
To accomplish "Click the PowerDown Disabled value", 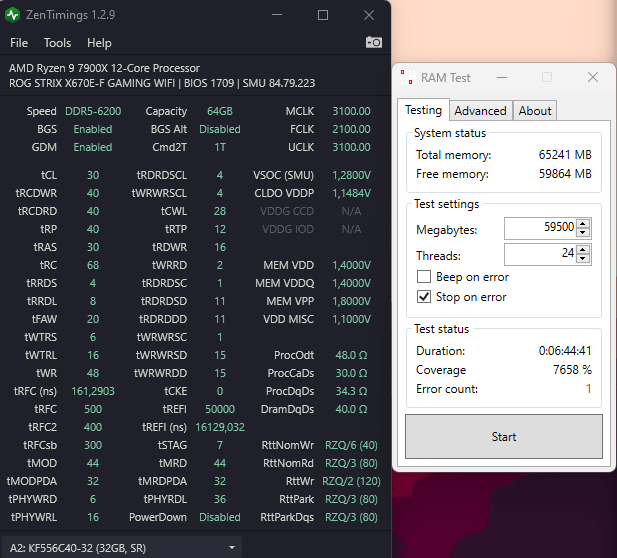I will (x=220, y=517).
